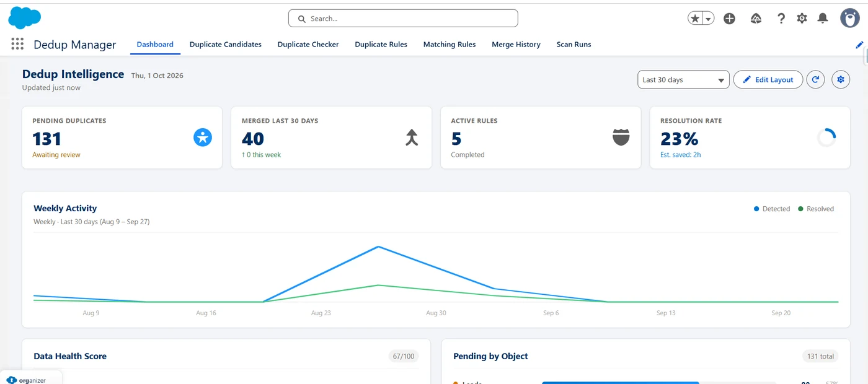
Task: Click the Est. saved: 2h link
Action: (681, 155)
